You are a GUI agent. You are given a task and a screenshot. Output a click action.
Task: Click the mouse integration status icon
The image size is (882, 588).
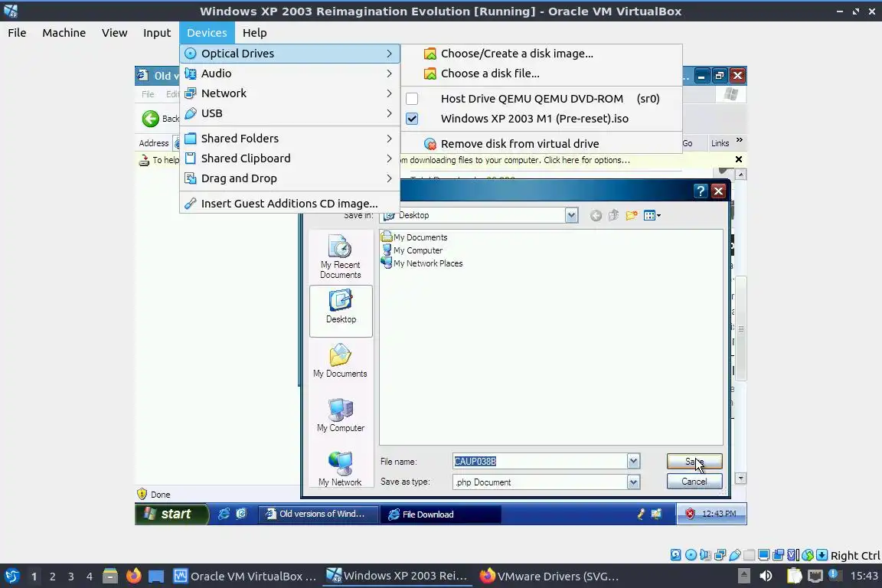tap(808, 555)
